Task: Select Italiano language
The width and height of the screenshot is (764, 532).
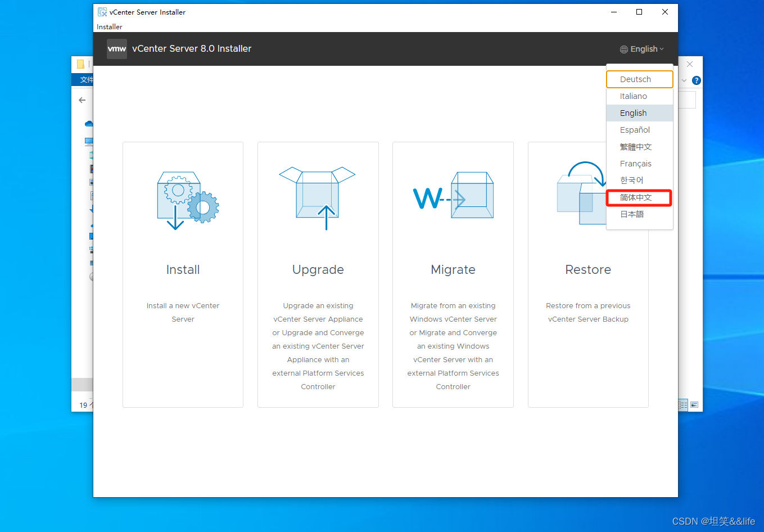Action: click(640, 96)
